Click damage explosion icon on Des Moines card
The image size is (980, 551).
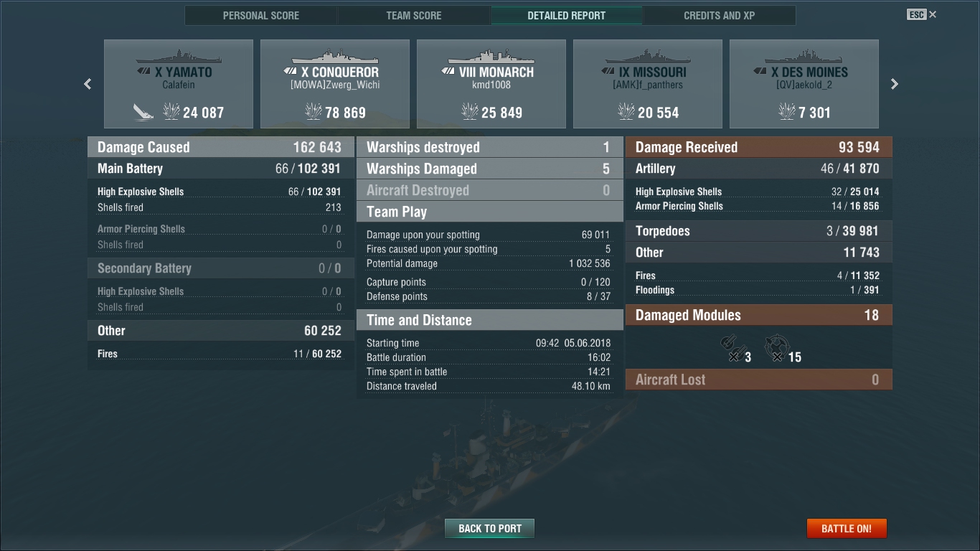click(x=787, y=111)
